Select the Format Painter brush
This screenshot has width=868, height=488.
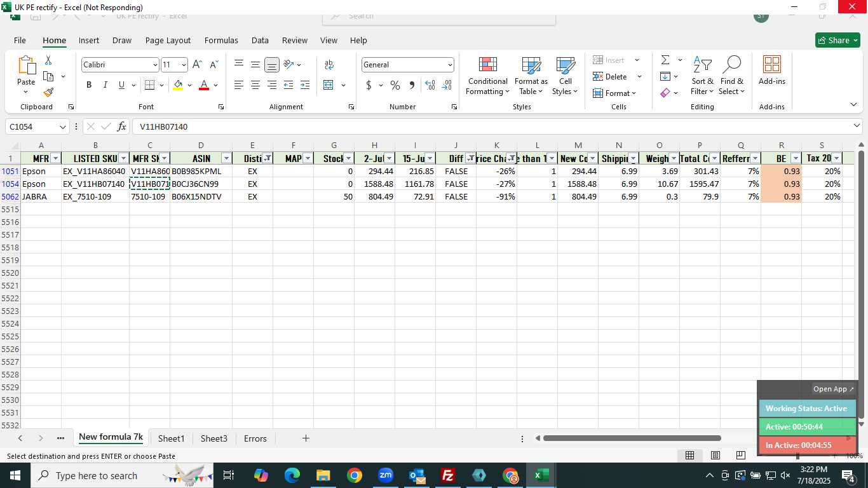point(48,92)
